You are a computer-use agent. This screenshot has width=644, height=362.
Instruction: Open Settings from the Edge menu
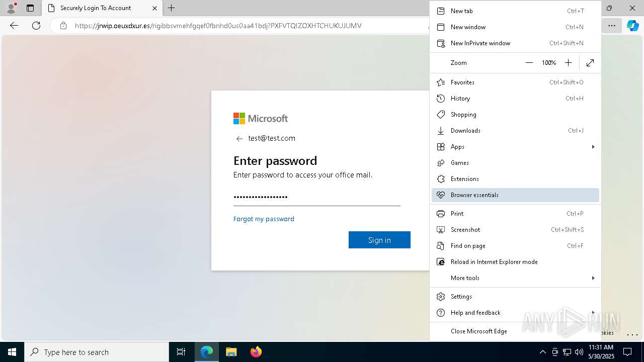coord(515,297)
